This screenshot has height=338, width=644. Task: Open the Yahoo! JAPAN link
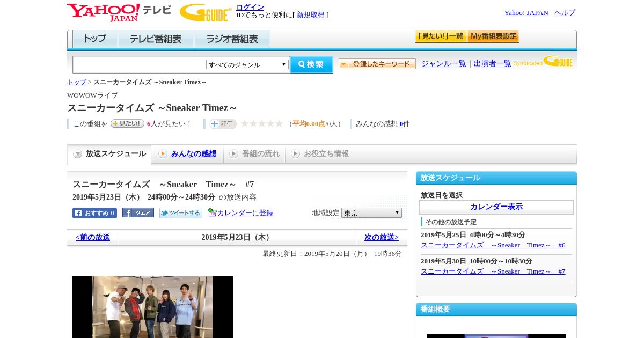click(x=526, y=13)
